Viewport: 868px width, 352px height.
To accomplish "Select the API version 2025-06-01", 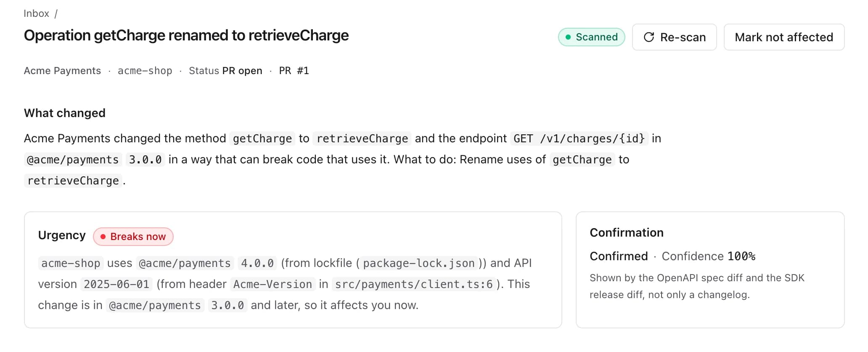I will coord(116,284).
